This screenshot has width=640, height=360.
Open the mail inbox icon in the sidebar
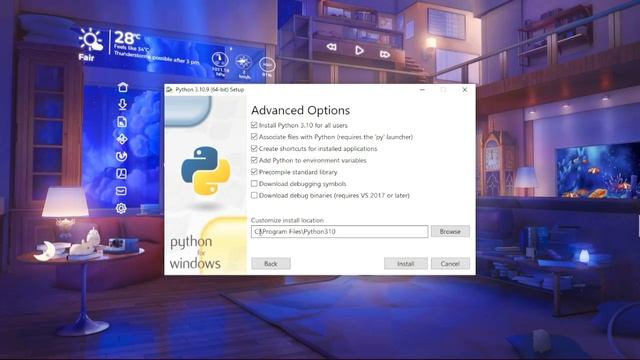121,191
